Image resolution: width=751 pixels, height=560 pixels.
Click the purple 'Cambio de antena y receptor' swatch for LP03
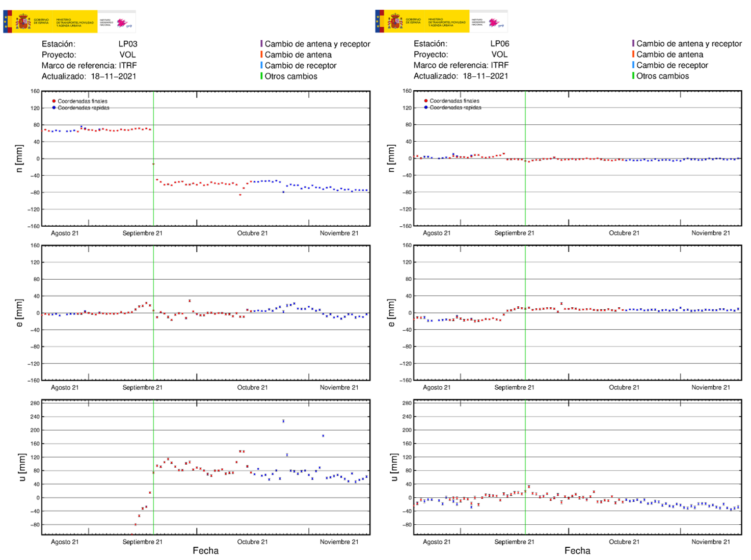click(x=261, y=44)
